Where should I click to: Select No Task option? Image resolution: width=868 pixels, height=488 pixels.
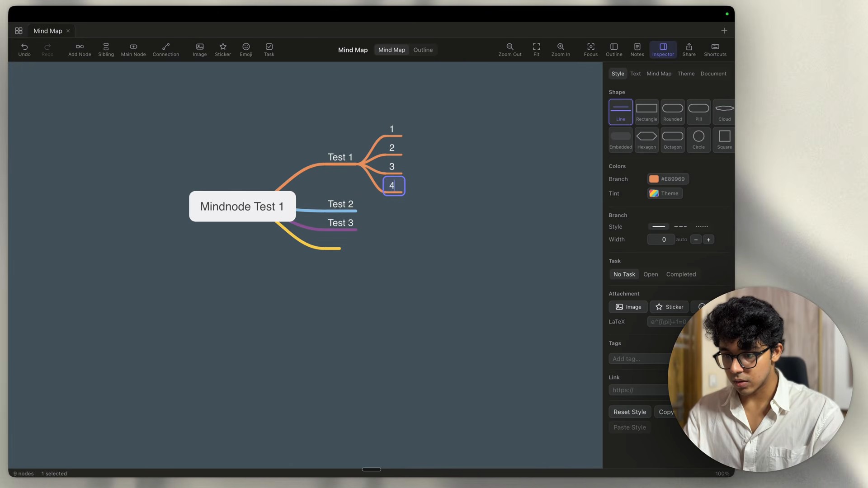(624, 274)
